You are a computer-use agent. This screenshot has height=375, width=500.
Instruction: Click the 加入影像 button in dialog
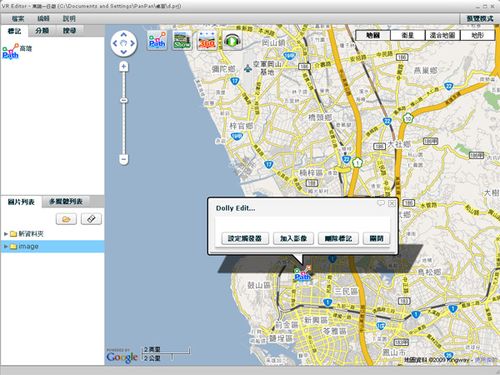293,238
